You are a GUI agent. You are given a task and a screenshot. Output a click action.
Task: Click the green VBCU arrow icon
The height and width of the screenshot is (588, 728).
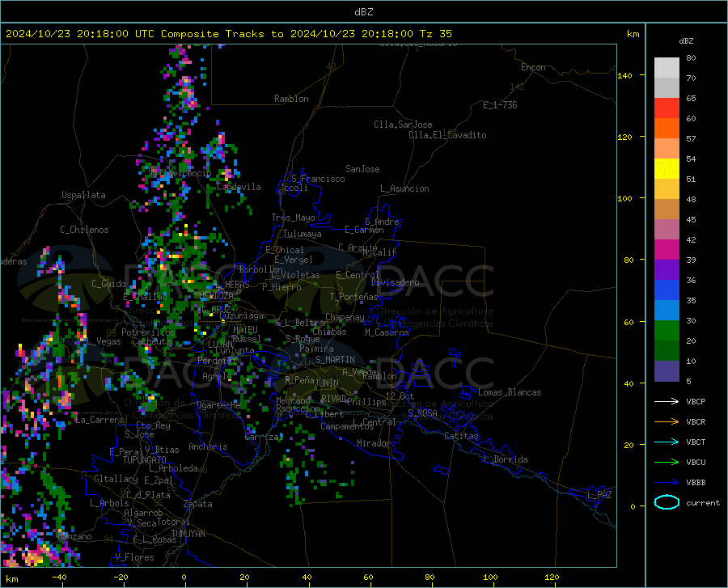(667, 463)
